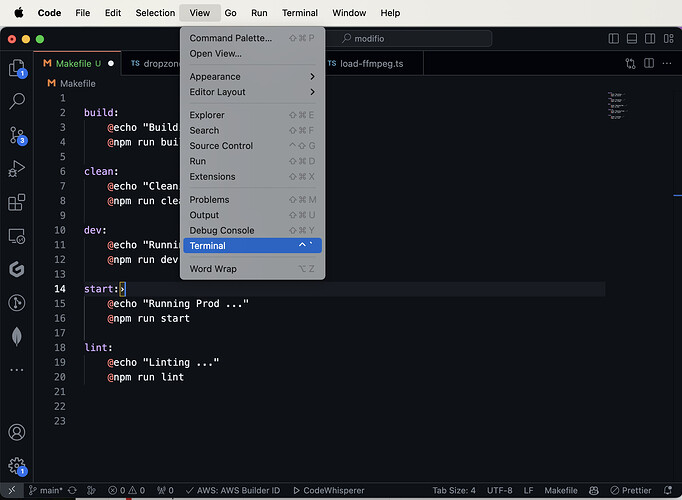Click the notifications bell in the status bar
Screen dimensions: 682x500
(x=668, y=490)
